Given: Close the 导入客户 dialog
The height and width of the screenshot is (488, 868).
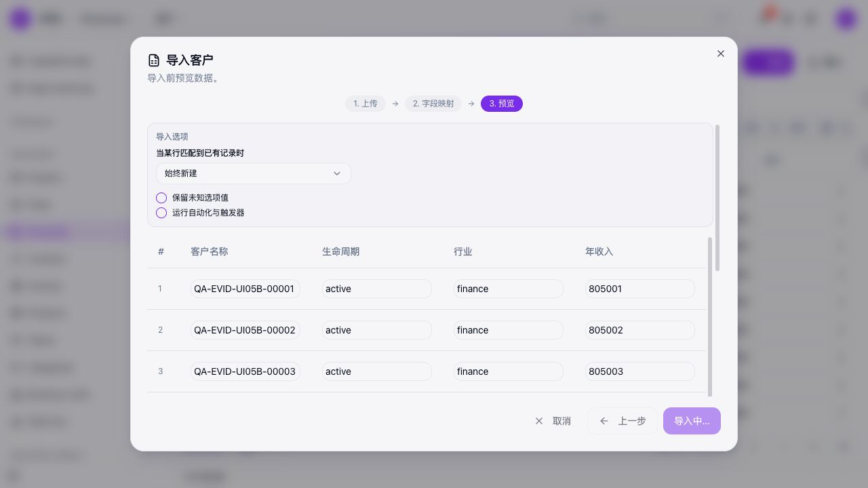Looking at the screenshot, I should (721, 54).
